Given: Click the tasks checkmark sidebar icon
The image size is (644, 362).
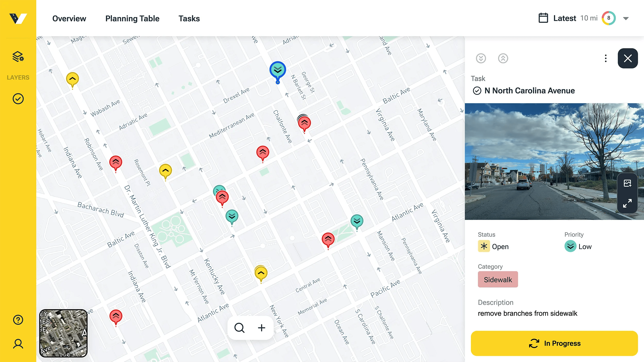Looking at the screenshot, I should point(18,99).
